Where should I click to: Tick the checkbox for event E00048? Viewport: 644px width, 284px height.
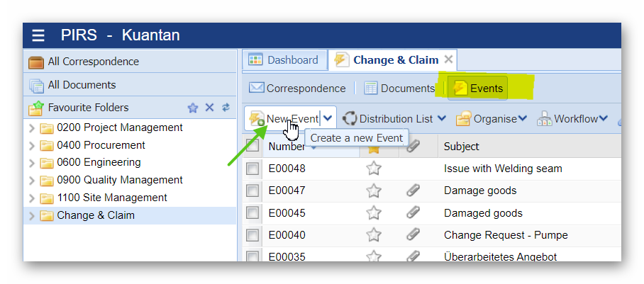(x=252, y=169)
